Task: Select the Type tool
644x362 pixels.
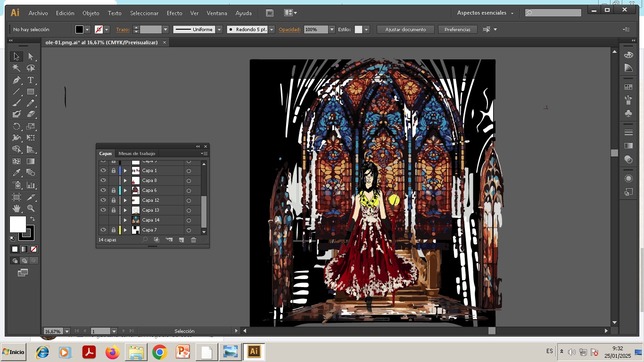Action: 31,80
